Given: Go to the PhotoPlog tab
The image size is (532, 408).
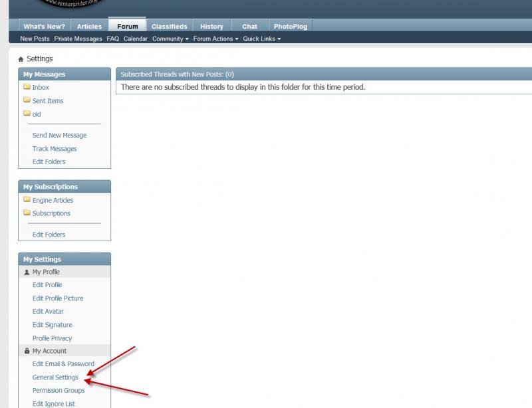Looking at the screenshot, I should click(289, 27).
